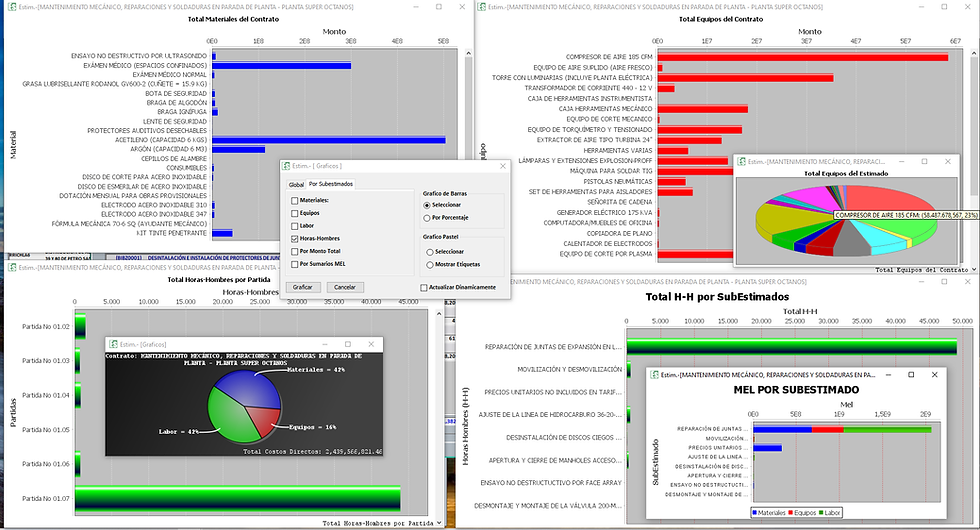Click the green Labor legend swatch

click(821, 512)
